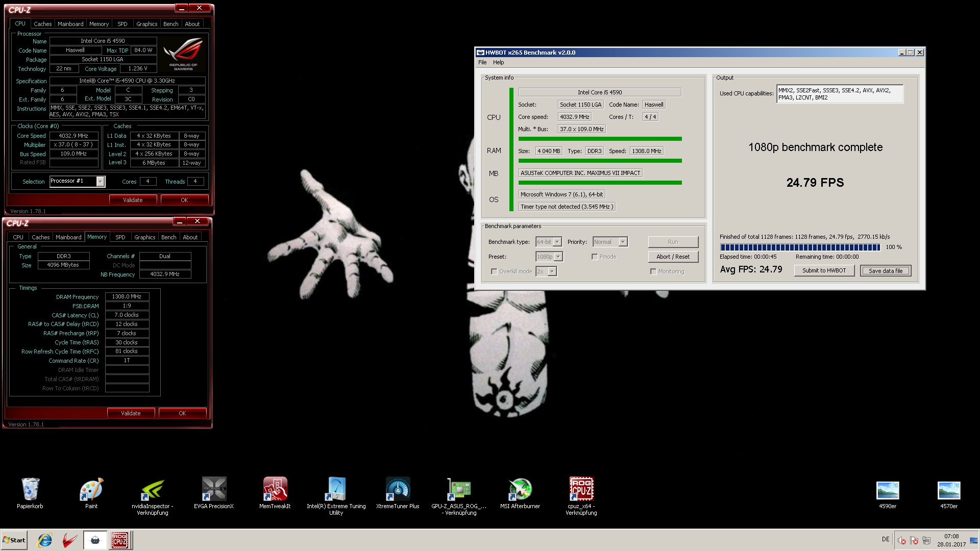The width and height of the screenshot is (980, 551).
Task: Click OK in bottom CPU-Z Memory window
Action: click(182, 413)
